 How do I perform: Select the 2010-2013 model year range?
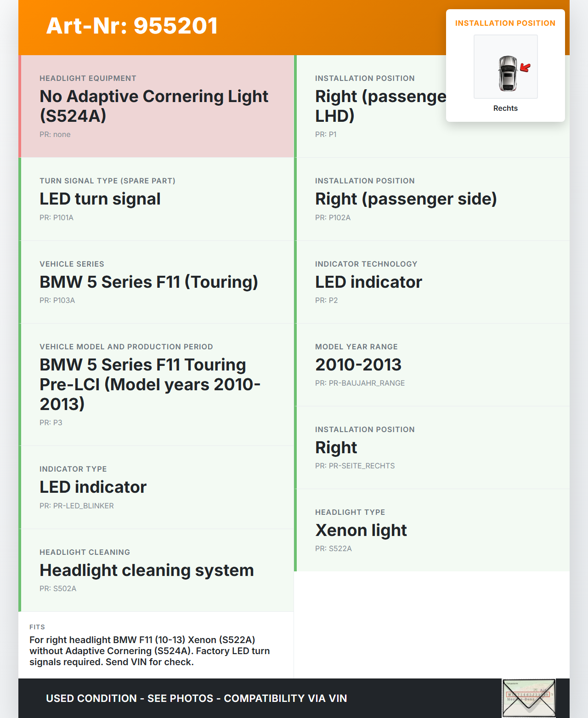click(358, 365)
